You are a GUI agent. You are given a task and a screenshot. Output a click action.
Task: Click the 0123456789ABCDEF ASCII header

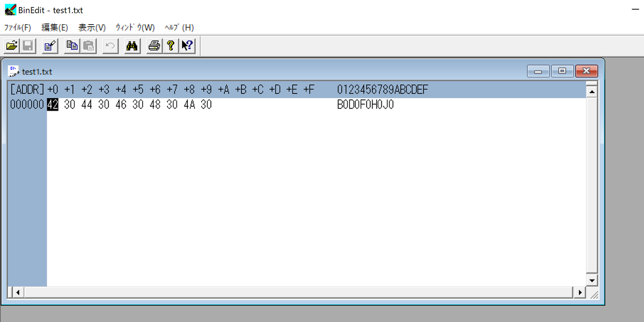coord(383,90)
